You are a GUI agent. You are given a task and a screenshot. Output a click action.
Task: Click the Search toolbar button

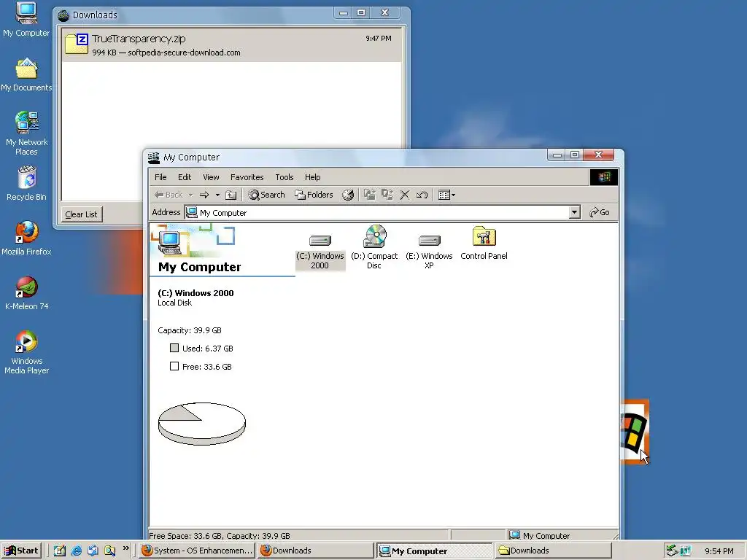pos(266,195)
